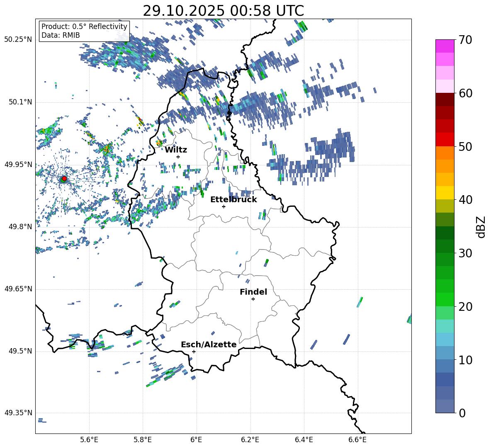Screen dimensions: 491x448
Task: Click the 5.8°E longitude label
Action: pos(143,440)
